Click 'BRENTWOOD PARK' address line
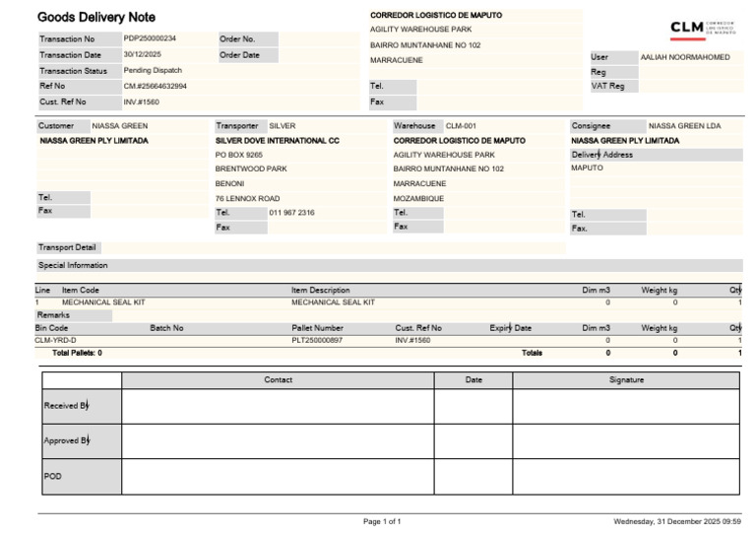The height and width of the screenshot is (535, 756). pos(251,168)
